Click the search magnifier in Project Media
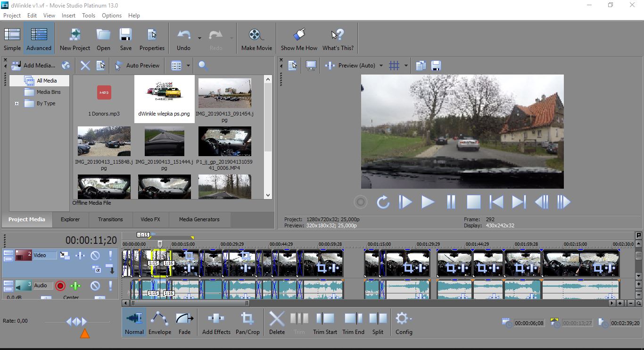Image resolution: width=644 pixels, height=350 pixels. [203, 66]
